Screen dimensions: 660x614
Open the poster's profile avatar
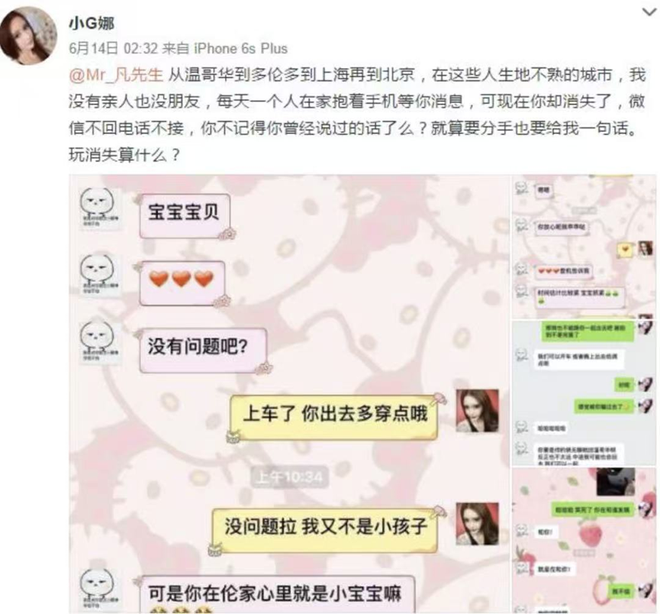click(29, 37)
